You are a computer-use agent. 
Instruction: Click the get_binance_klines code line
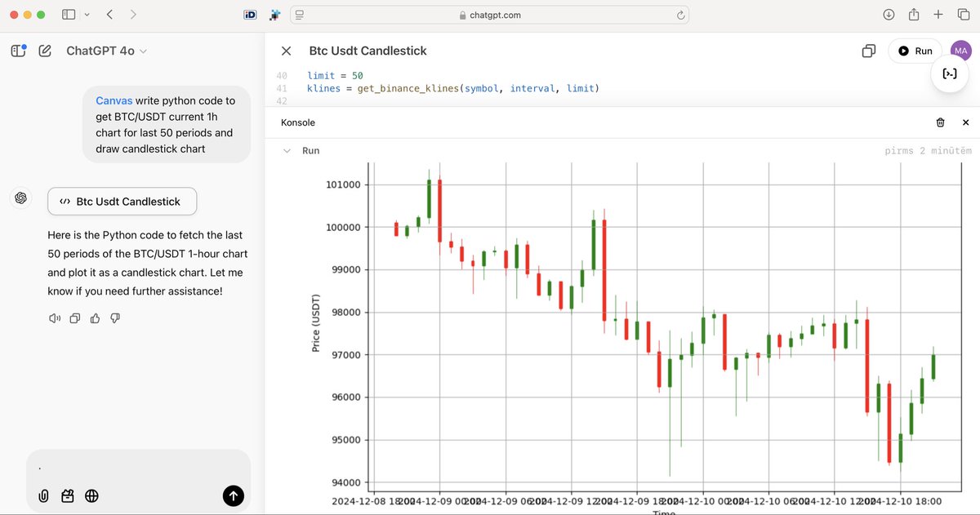(453, 88)
